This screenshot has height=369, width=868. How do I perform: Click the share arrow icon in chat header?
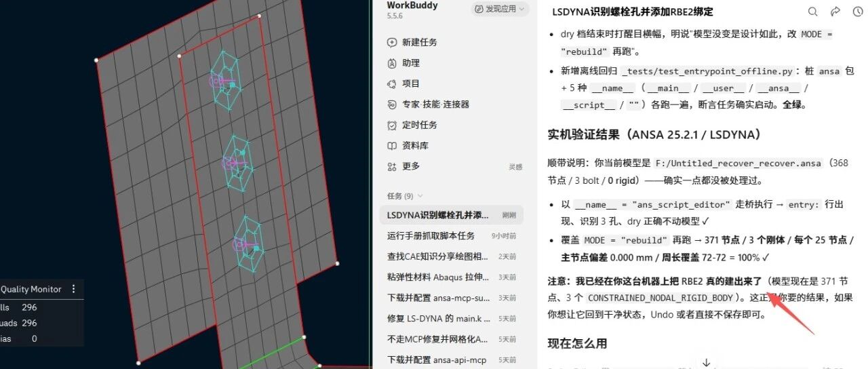pyautogui.click(x=835, y=12)
